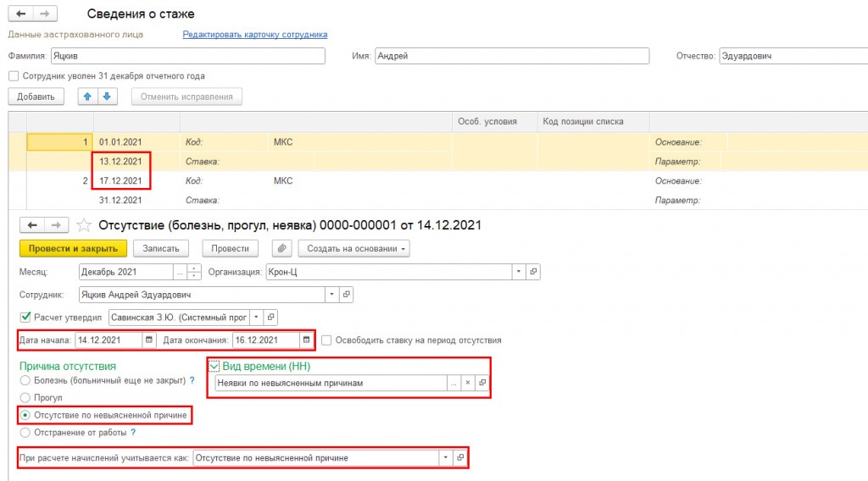868x481 pixels.
Task: Click the paperclip attachments icon
Action: coord(281,248)
